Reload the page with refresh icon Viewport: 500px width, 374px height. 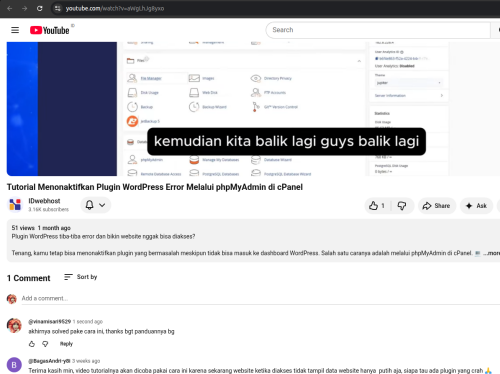click(40, 8)
